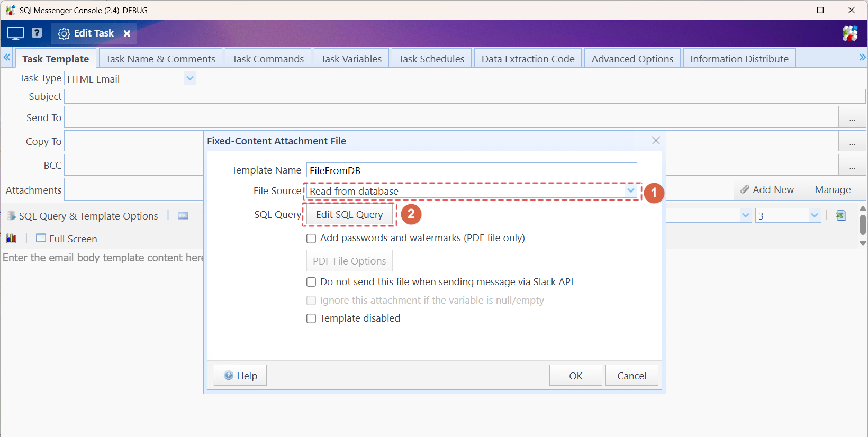Select the Task Variables tab
This screenshot has height=437, width=868.
351,59
